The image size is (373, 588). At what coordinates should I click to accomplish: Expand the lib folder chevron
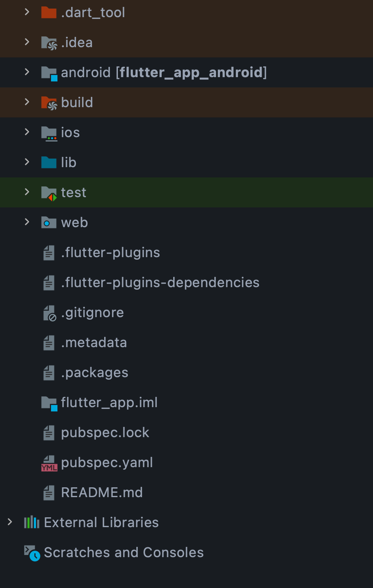[27, 162]
